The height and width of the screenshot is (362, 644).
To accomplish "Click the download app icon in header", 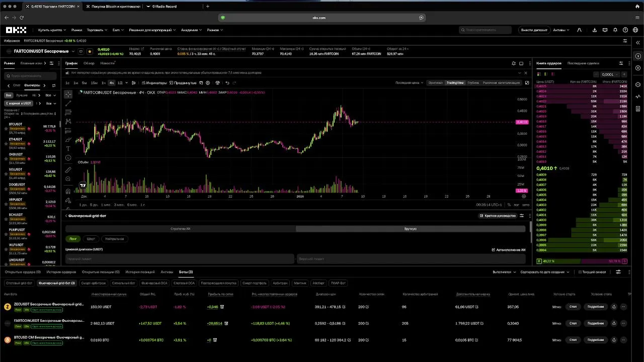I will point(595,30).
